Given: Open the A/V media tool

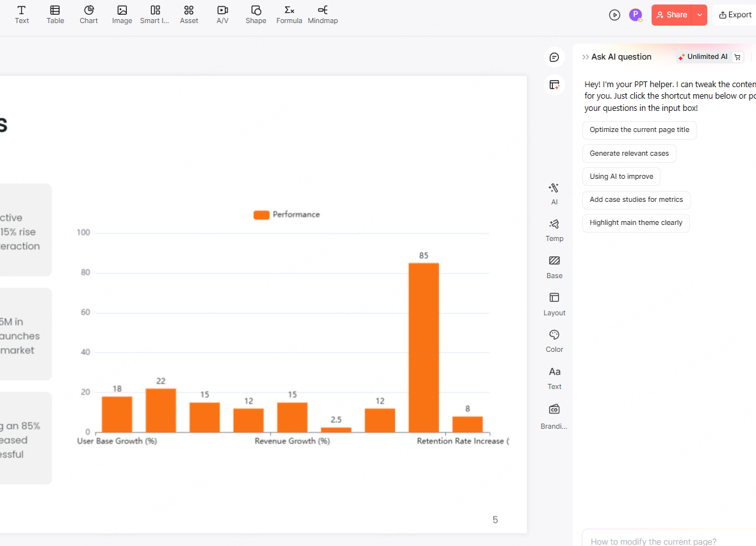Looking at the screenshot, I should point(222,14).
